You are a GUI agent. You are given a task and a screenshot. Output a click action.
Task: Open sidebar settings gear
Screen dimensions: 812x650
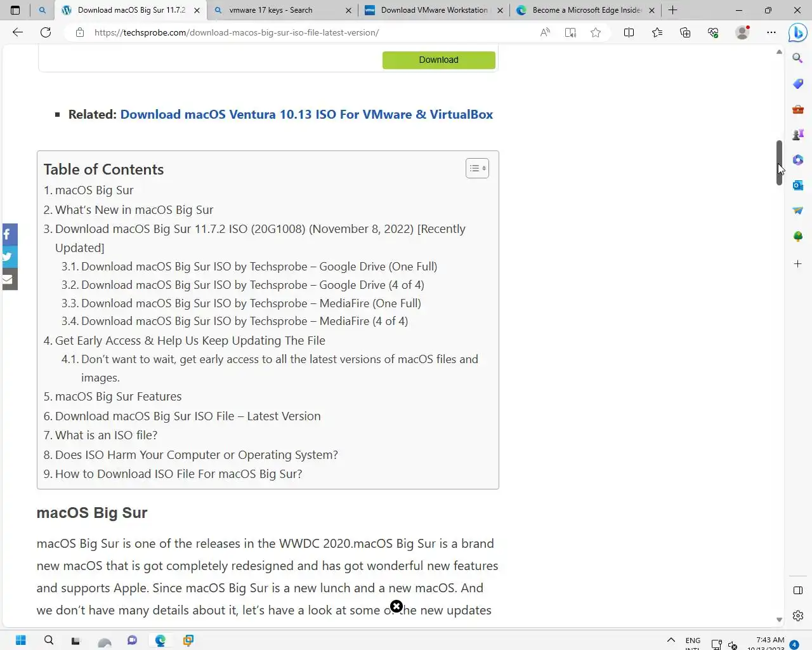point(798,616)
